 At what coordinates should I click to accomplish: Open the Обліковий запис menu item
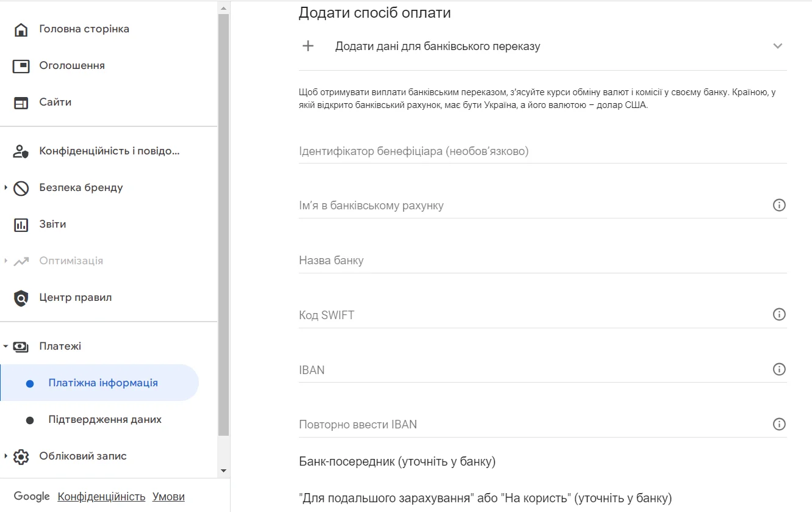(83, 456)
